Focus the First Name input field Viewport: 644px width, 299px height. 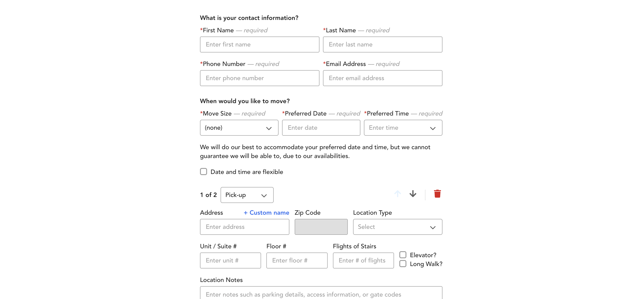click(259, 44)
